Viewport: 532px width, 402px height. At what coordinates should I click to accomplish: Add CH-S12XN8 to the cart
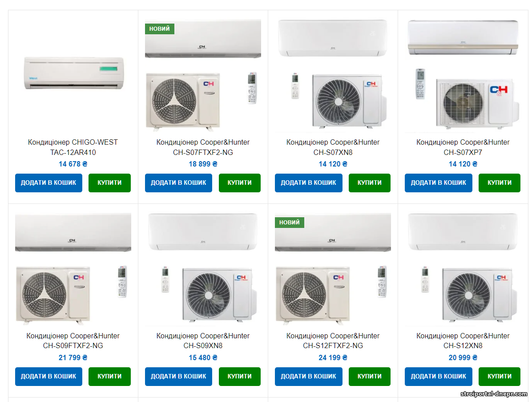pos(438,377)
